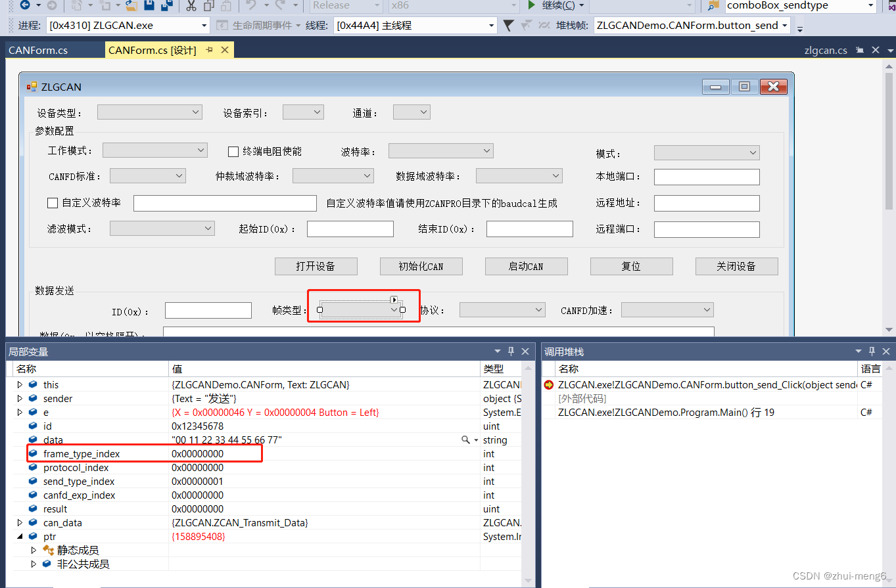Click the cut scissors icon
Image resolution: width=896 pixels, height=588 pixels.
click(191, 5)
